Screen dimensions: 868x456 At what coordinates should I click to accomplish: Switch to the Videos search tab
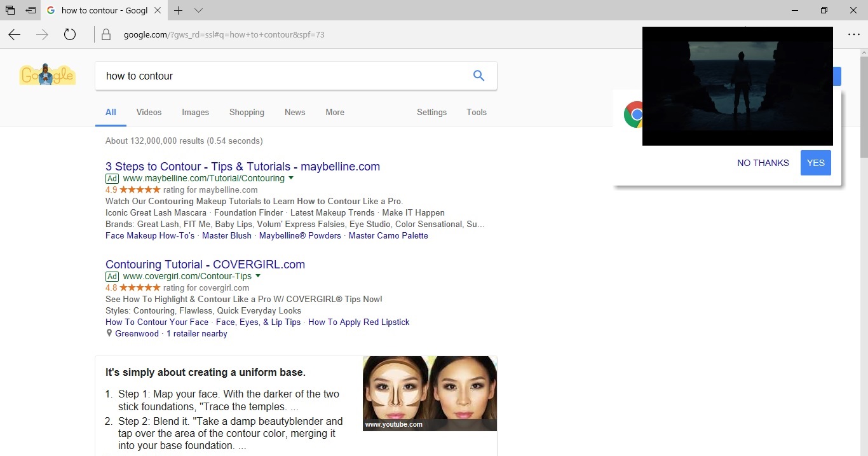[149, 112]
